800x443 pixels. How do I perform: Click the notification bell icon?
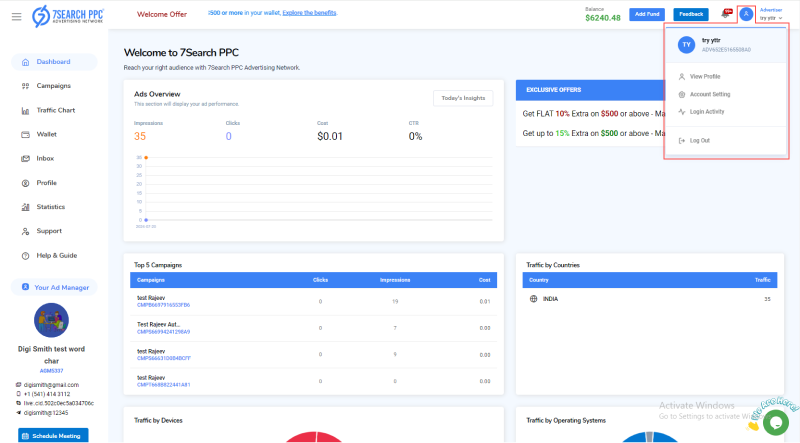coord(726,14)
